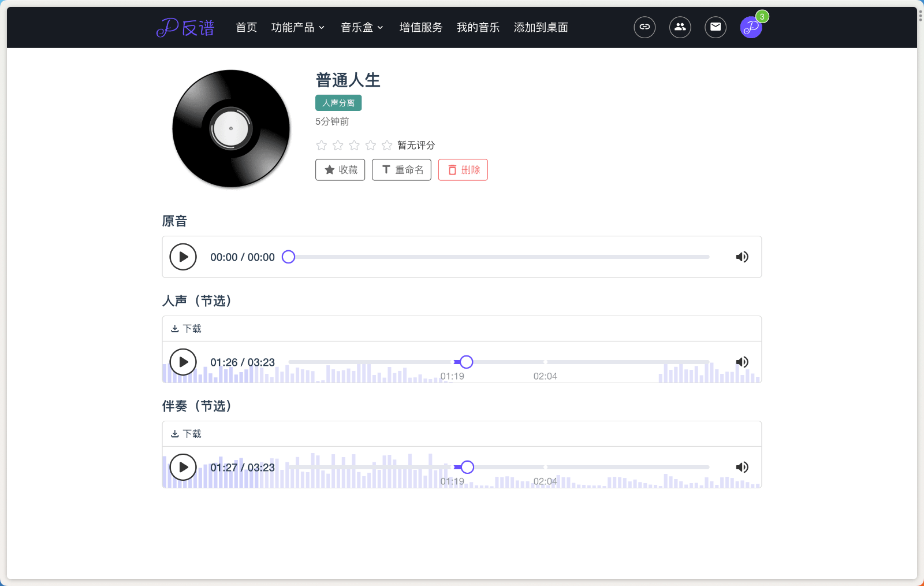
Task: Open the community users icon
Action: tap(680, 27)
